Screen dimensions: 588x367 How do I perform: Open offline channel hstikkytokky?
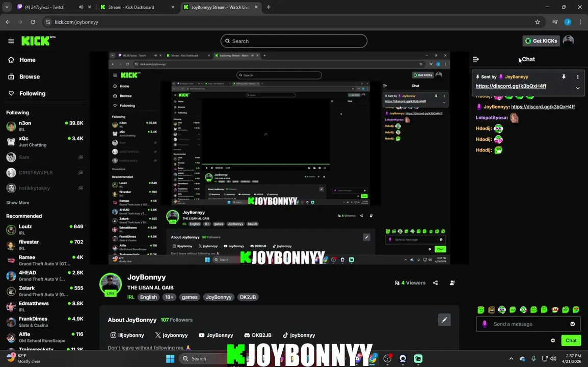point(45,188)
